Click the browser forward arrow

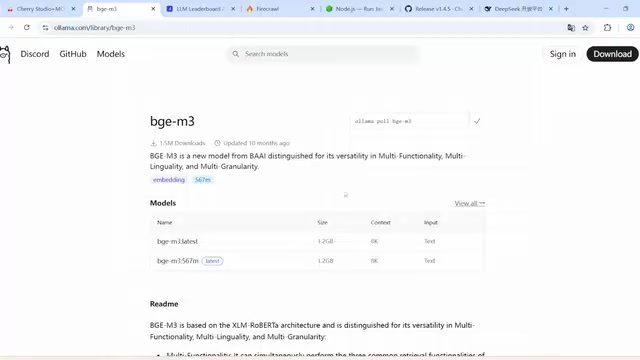click(11, 27)
